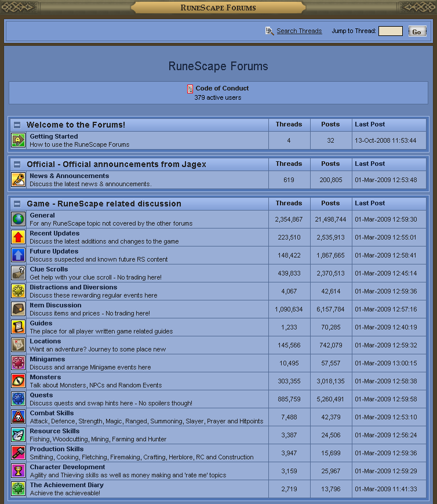
Task: Click the Monsters eye icon
Action: point(19,381)
